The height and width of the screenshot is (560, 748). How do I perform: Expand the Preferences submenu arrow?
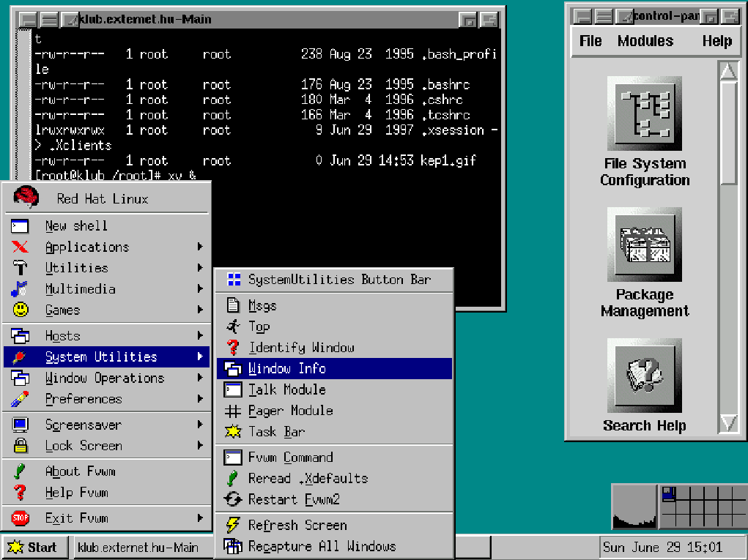click(x=200, y=398)
